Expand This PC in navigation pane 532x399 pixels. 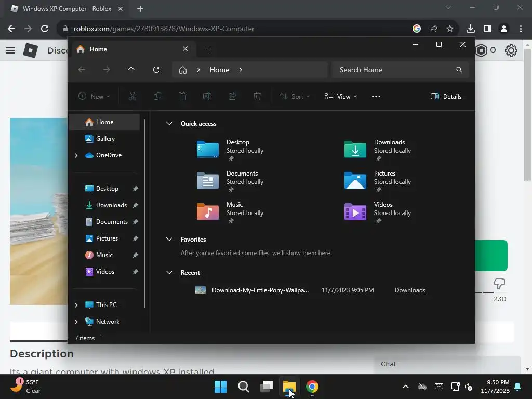pyautogui.click(x=76, y=305)
